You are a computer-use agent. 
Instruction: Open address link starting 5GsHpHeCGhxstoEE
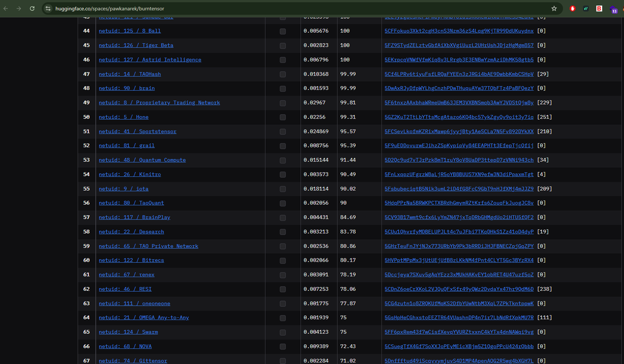pyautogui.click(x=459, y=318)
